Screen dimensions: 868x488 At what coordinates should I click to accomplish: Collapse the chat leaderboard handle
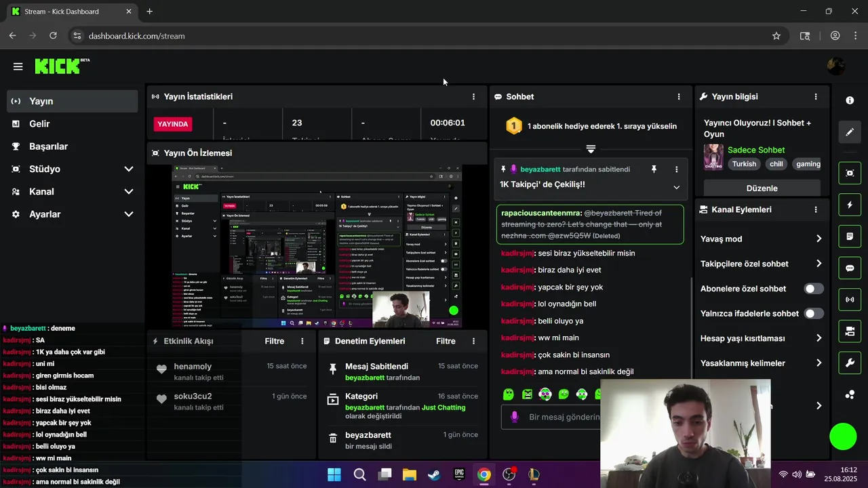pyautogui.click(x=591, y=149)
